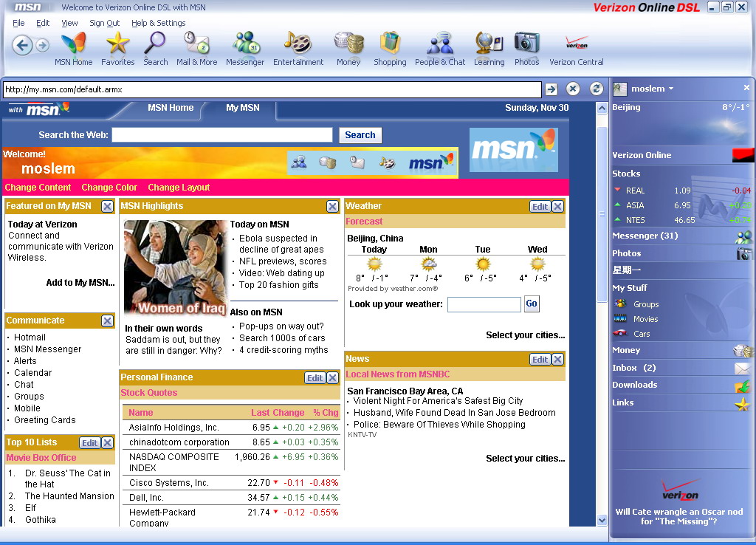Open Shopping bag toolbar icon

(390, 46)
